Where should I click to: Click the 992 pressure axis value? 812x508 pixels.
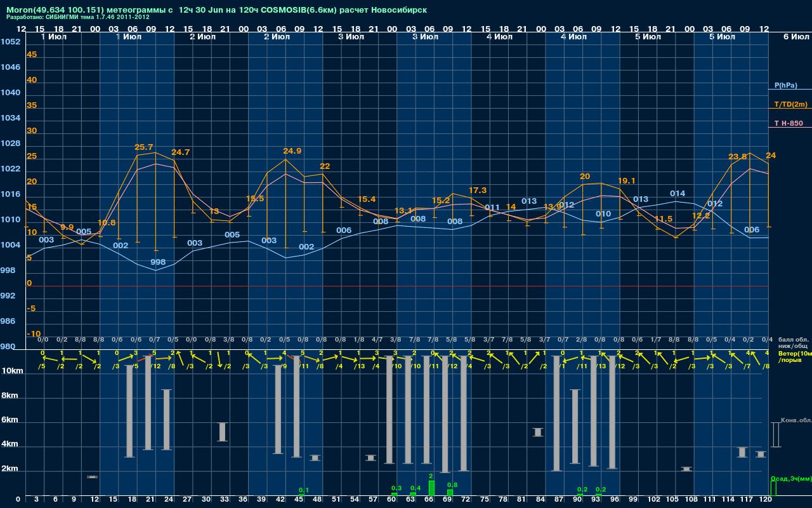tap(8, 296)
